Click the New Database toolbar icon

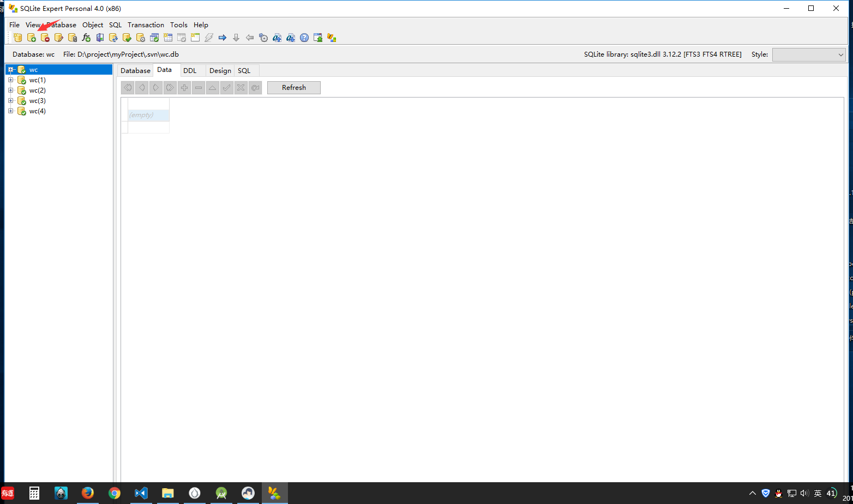tap(18, 38)
